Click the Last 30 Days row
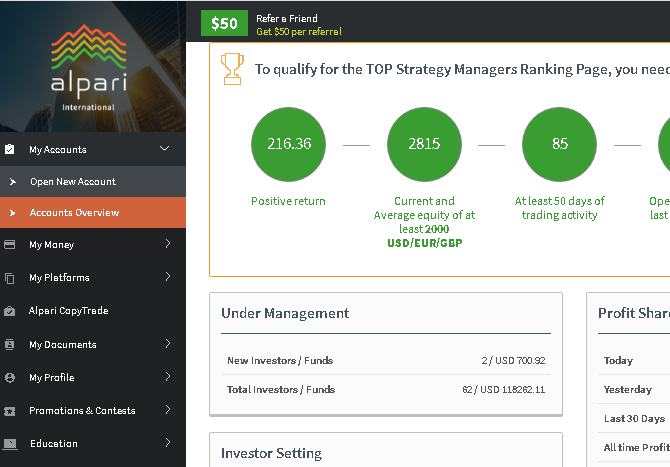The width and height of the screenshot is (670, 467). point(634,419)
